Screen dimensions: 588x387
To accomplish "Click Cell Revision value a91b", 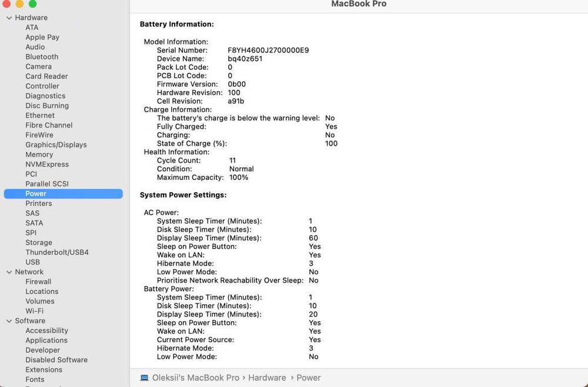I will pyautogui.click(x=236, y=101).
